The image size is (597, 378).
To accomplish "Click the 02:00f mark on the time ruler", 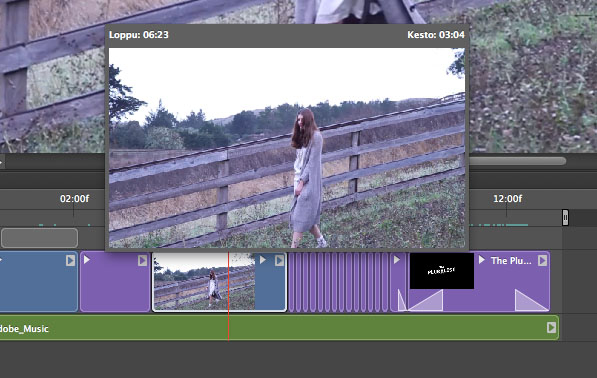I will 74,199.
